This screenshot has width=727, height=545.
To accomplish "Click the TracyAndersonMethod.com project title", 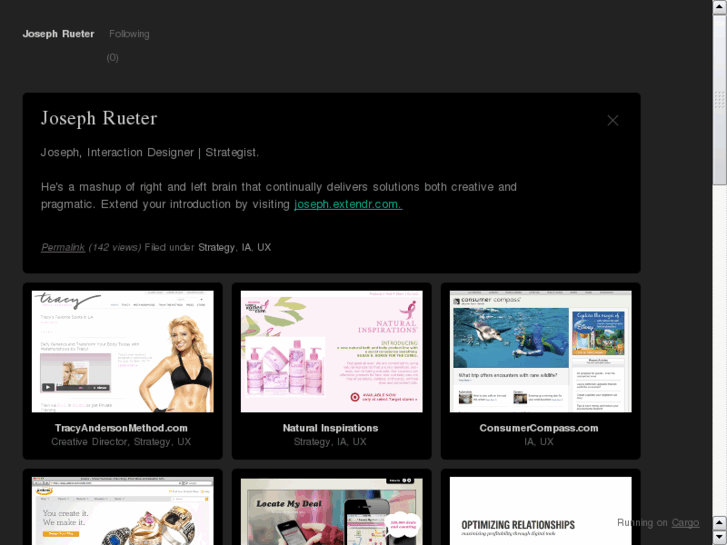I will (121, 428).
